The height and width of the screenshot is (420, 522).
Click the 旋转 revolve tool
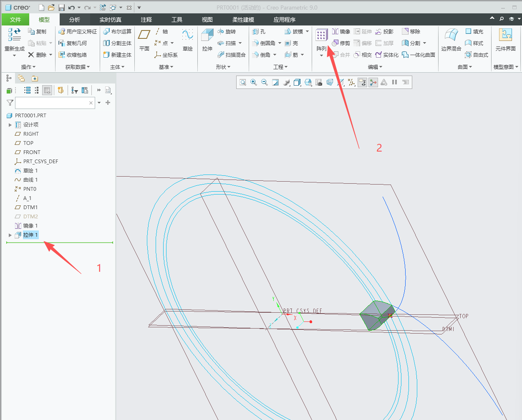(x=227, y=31)
